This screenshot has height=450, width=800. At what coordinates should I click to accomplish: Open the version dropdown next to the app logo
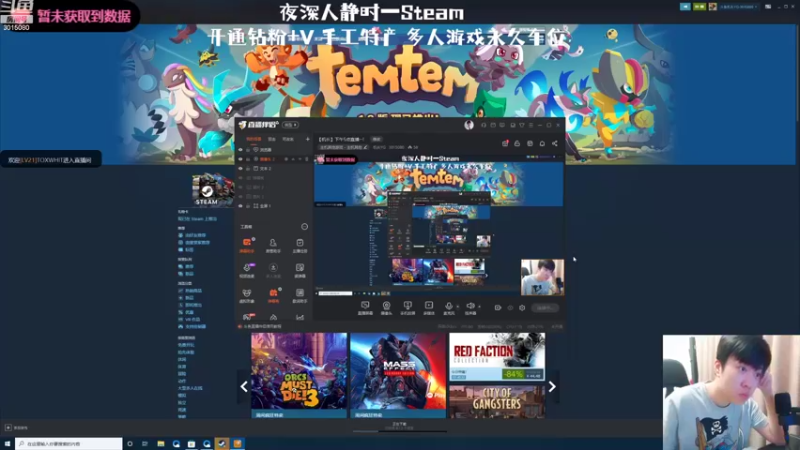pyautogui.click(x=290, y=125)
